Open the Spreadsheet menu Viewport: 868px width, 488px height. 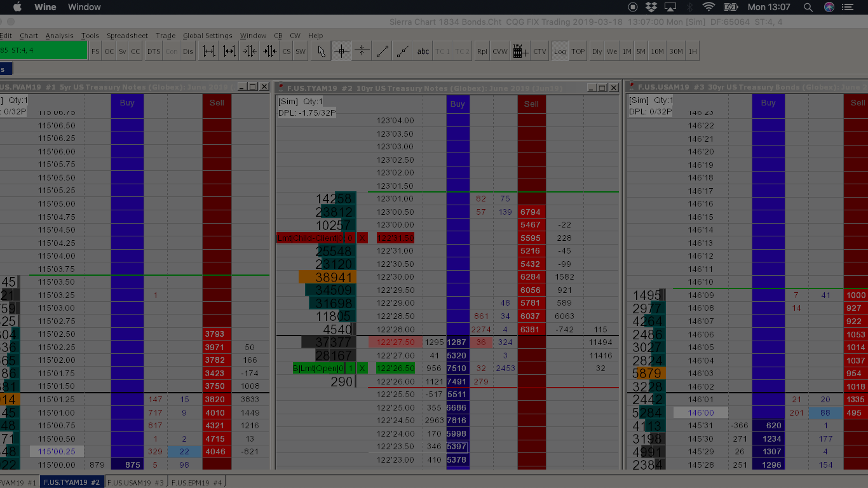[x=127, y=36]
